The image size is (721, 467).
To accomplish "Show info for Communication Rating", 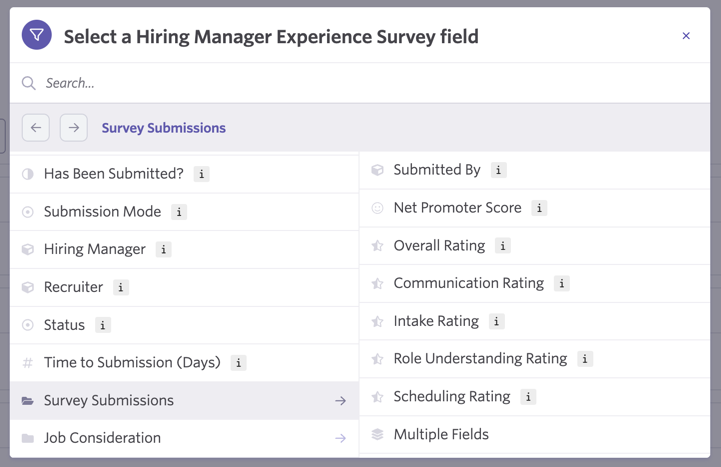I will [x=561, y=284].
